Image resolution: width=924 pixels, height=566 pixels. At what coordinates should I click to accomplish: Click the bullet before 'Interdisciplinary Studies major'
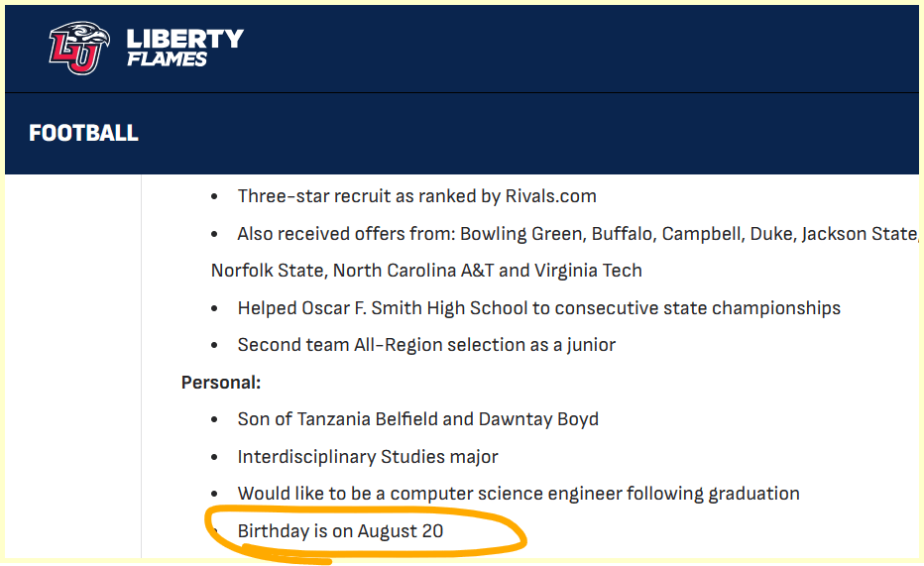pos(215,458)
